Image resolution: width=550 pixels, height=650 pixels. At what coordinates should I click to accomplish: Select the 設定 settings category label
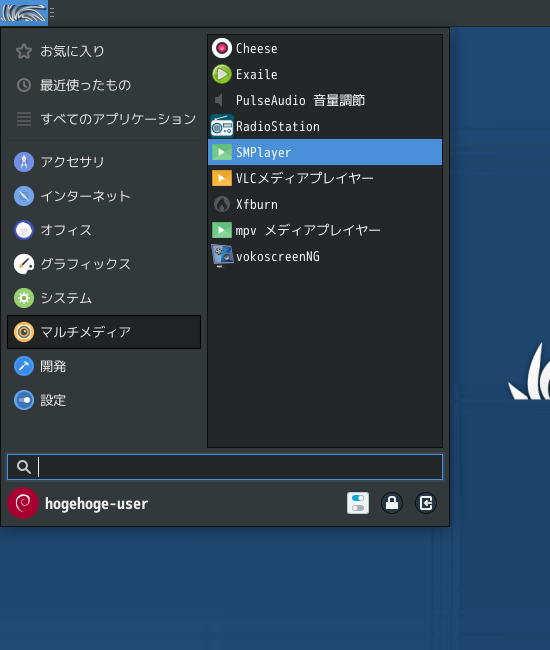(x=53, y=400)
